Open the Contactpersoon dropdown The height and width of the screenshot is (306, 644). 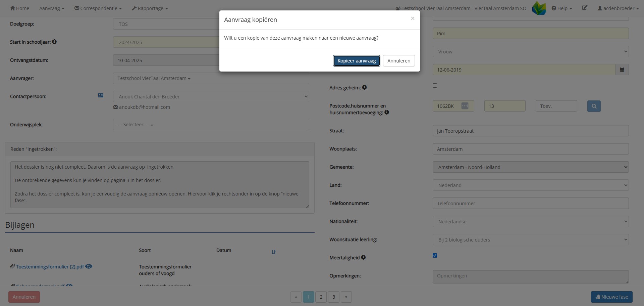pyautogui.click(x=211, y=96)
